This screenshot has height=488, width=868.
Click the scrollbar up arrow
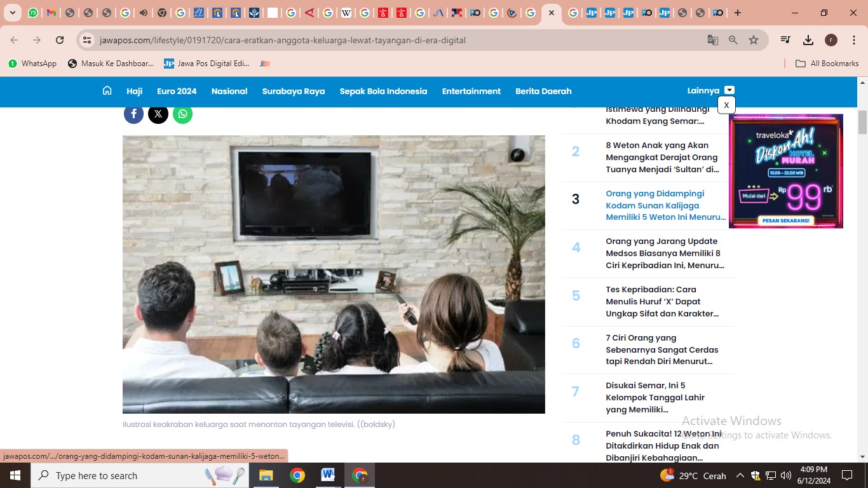862,82
